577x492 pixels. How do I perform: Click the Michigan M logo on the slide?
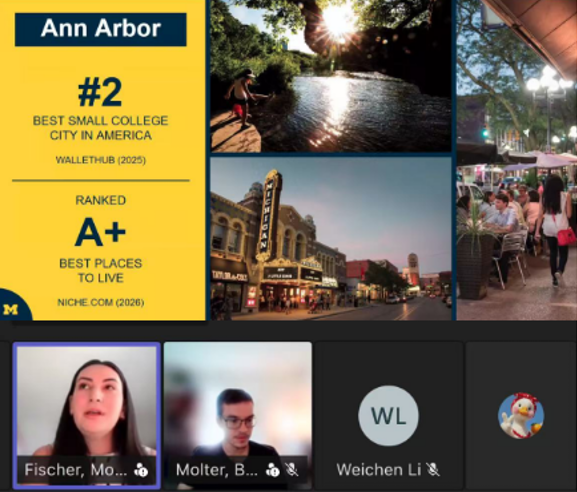click(11, 309)
